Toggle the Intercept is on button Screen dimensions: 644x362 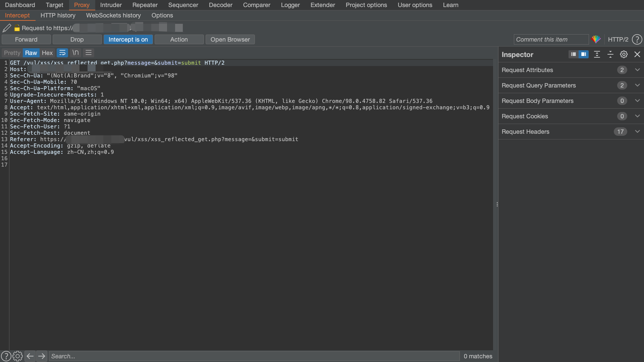point(128,40)
